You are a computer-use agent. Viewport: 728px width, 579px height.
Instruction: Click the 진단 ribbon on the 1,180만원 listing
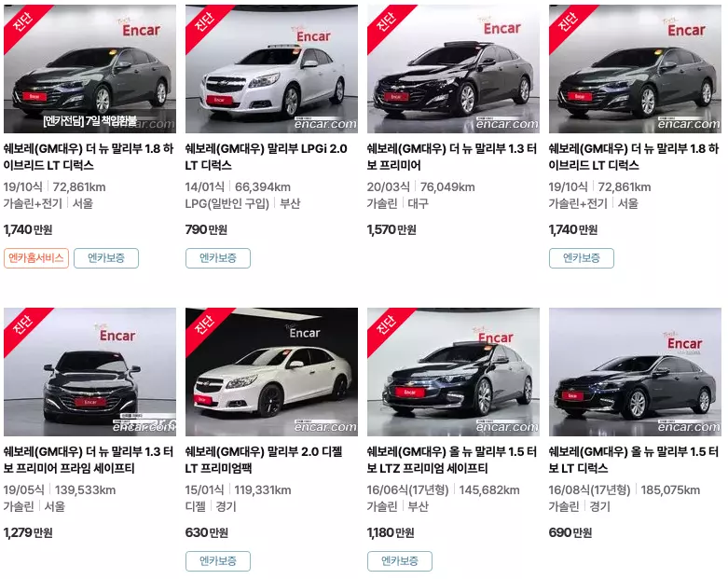pos(386,324)
